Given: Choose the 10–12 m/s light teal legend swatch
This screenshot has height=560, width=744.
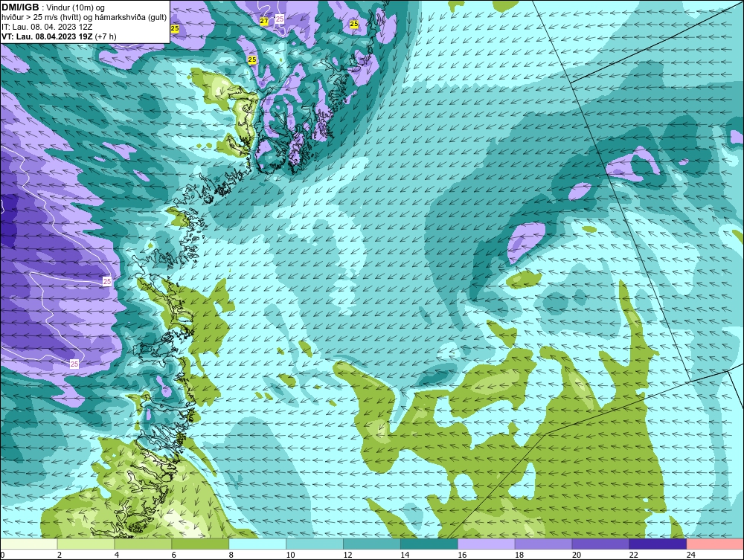Looking at the screenshot, I should (x=315, y=544).
